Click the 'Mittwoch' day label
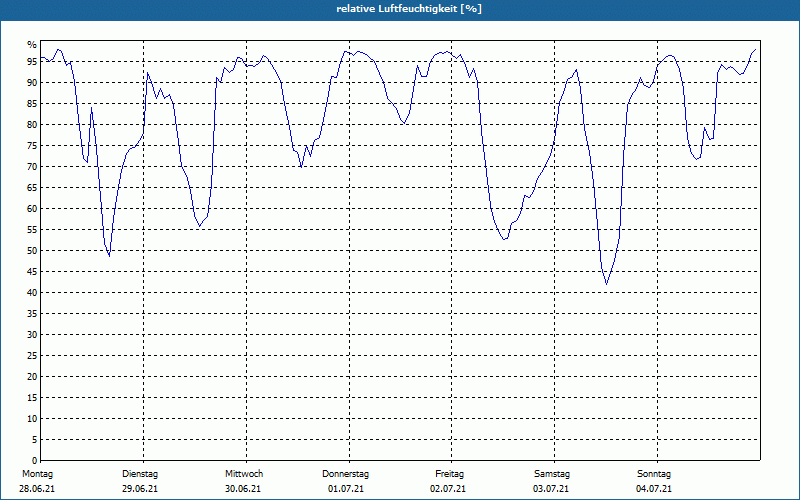This screenshot has width=800, height=500. pos(244,474)
